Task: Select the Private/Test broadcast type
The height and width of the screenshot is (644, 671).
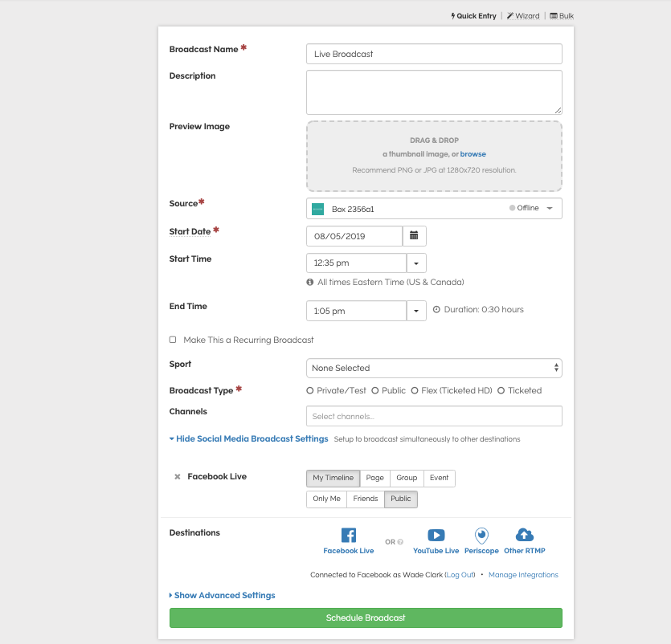Action: (310, 391)
